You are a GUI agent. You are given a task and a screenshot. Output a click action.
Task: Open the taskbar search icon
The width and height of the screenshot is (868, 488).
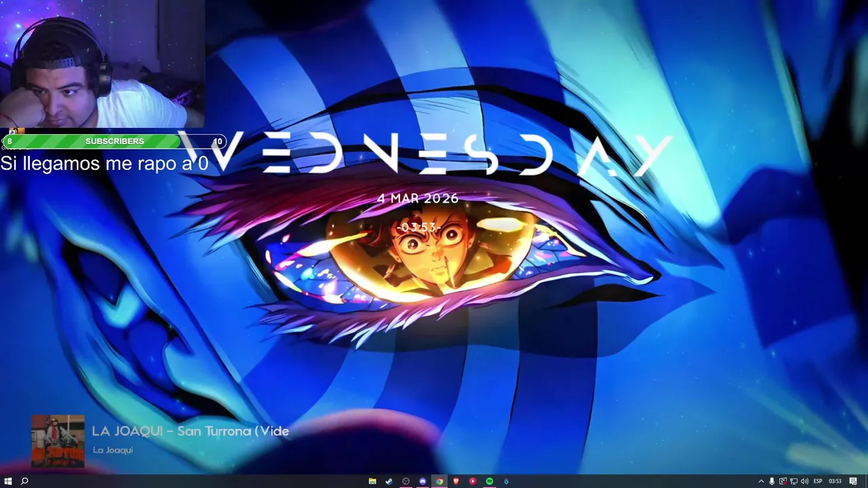pos(24,481)
